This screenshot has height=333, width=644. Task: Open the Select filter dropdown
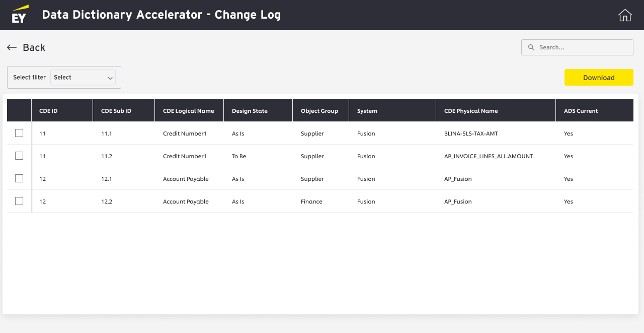83,78
